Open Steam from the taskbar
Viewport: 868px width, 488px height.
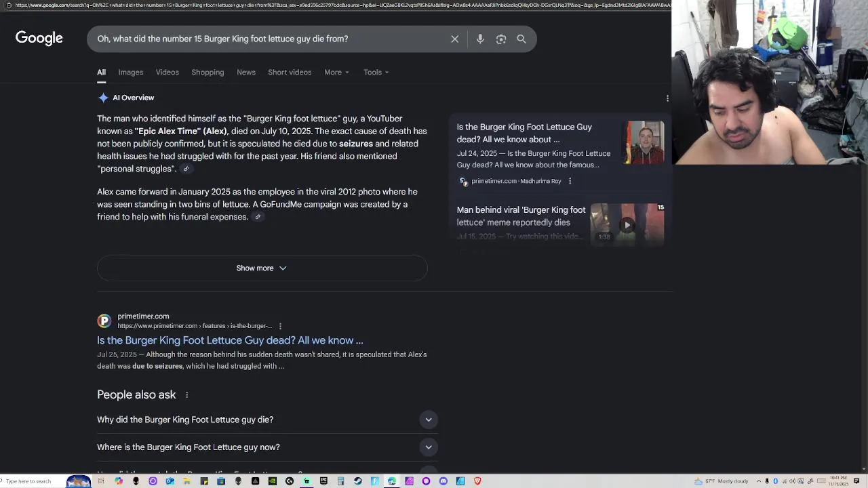358,481
